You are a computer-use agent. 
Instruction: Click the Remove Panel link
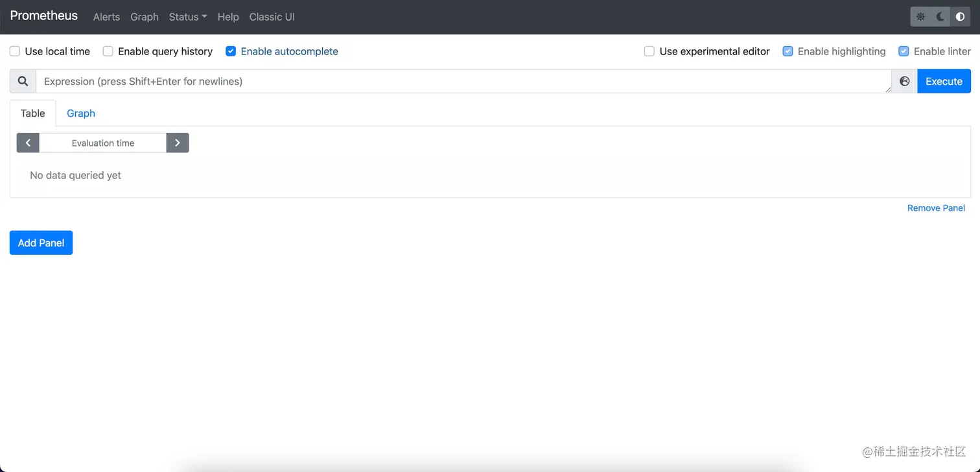coord(936,208)
